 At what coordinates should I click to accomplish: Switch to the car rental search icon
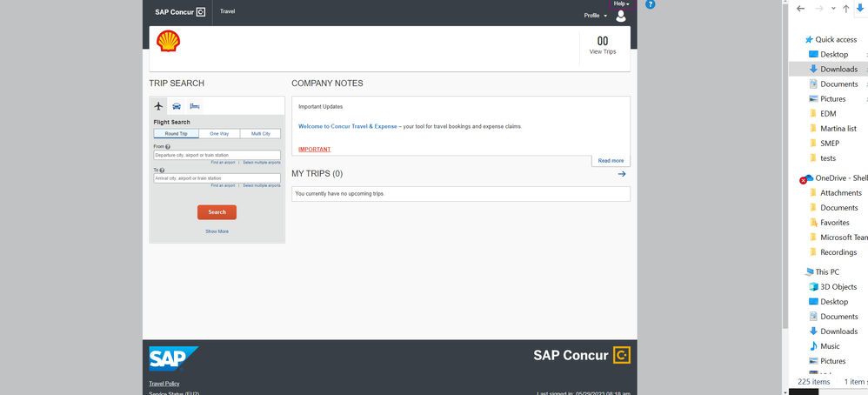[177, 106]
